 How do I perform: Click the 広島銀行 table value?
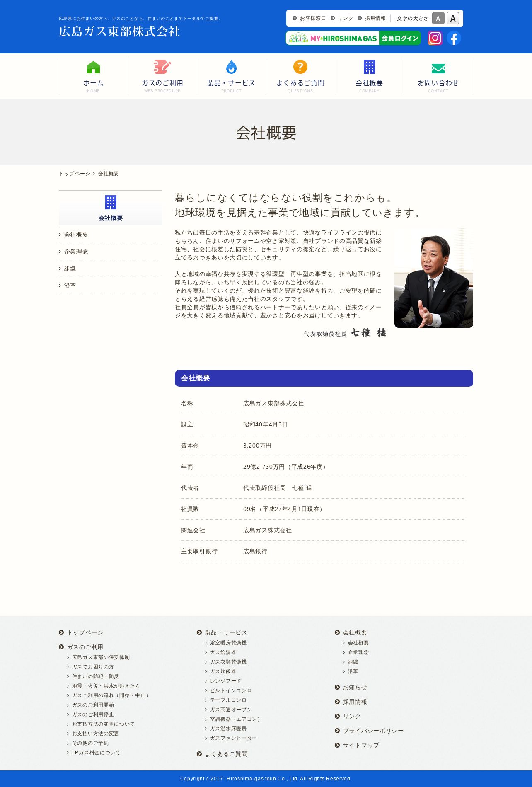click(255, 551)
